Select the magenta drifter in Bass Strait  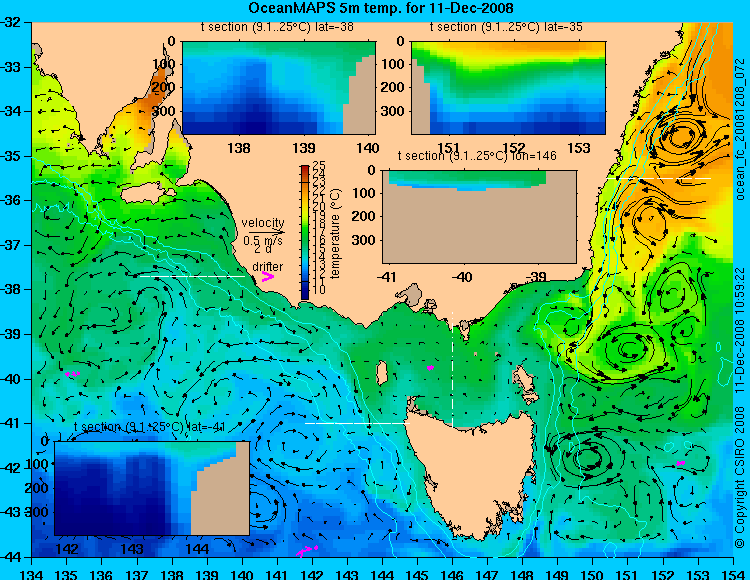point(430,368)
